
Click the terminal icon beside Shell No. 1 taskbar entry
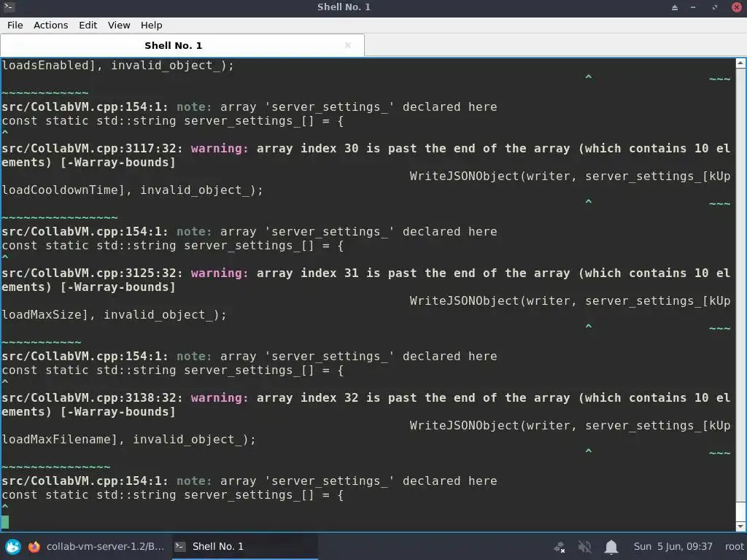point(180,547)
